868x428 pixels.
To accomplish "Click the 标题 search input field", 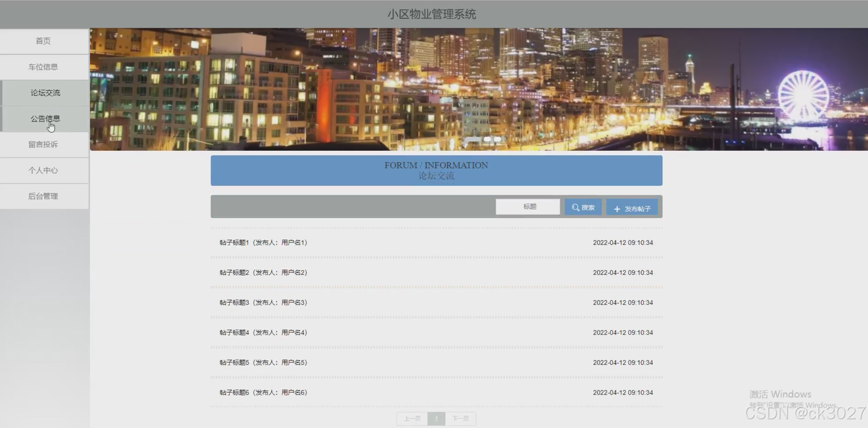I will click(528, 207).
